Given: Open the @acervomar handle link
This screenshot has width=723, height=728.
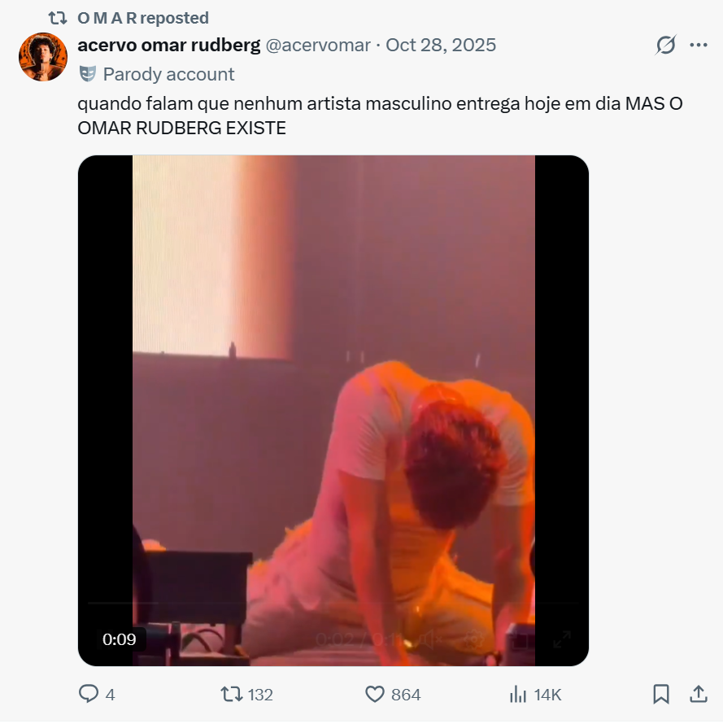Looking at the screenshot, I should [x=318, y=46].
